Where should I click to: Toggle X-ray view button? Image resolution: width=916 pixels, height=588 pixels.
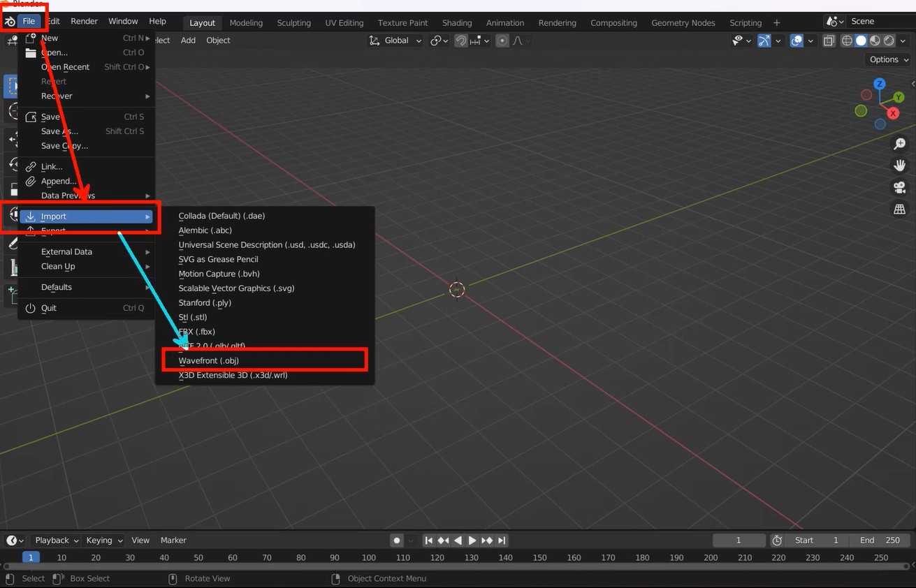coord(829,41)
